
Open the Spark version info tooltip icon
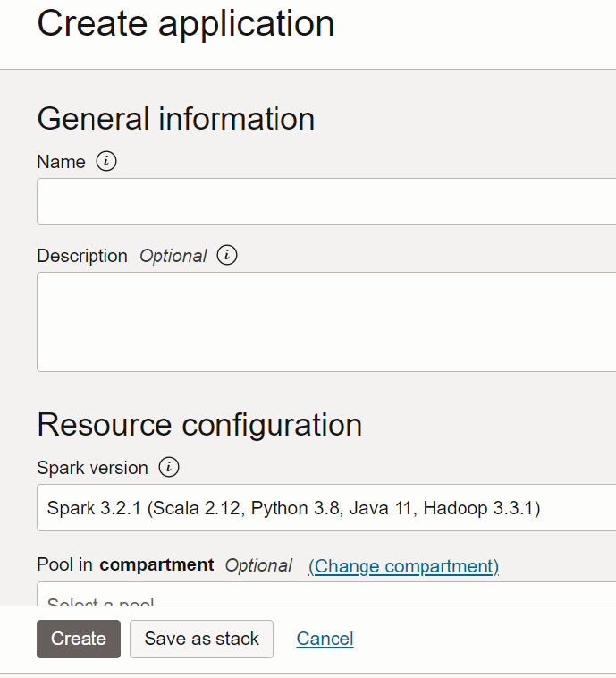[x=168, y=468]
